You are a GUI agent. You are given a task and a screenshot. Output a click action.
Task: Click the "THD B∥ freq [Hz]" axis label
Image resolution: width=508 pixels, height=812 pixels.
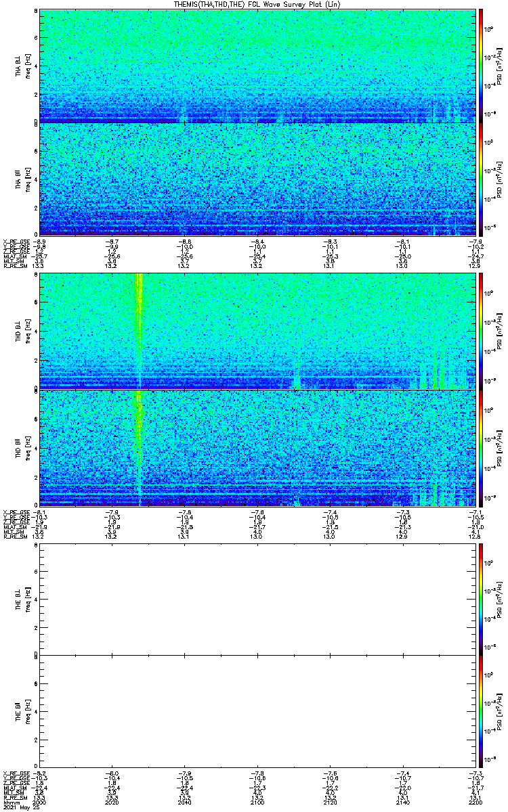click(x=22, y=447)
